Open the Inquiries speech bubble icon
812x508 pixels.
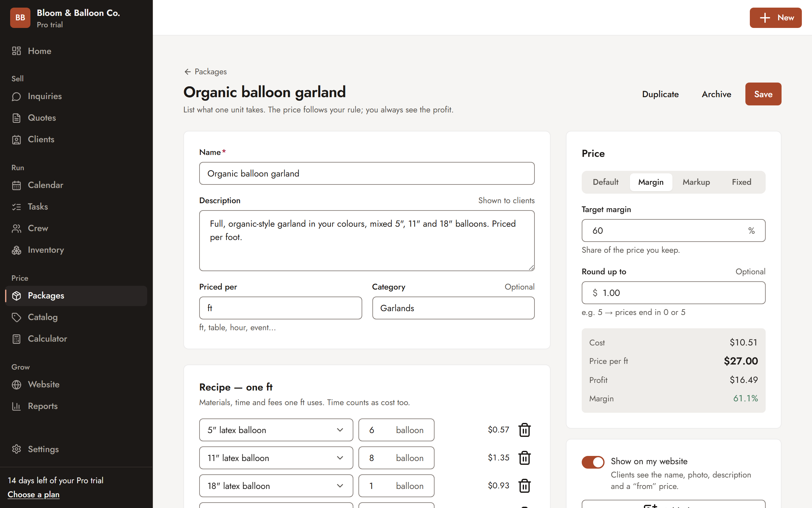point(16,97)
